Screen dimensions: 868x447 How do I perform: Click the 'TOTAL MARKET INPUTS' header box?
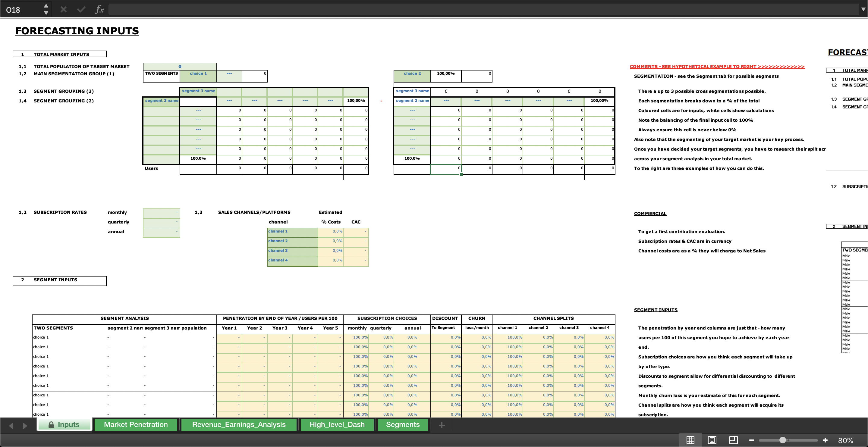pyautogui.click(x=60, y=54)
